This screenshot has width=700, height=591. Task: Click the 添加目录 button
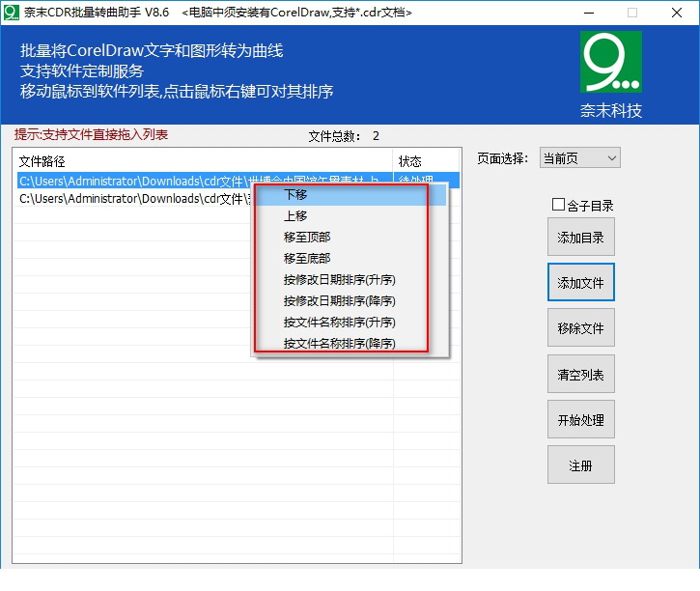tap(581, 237)
